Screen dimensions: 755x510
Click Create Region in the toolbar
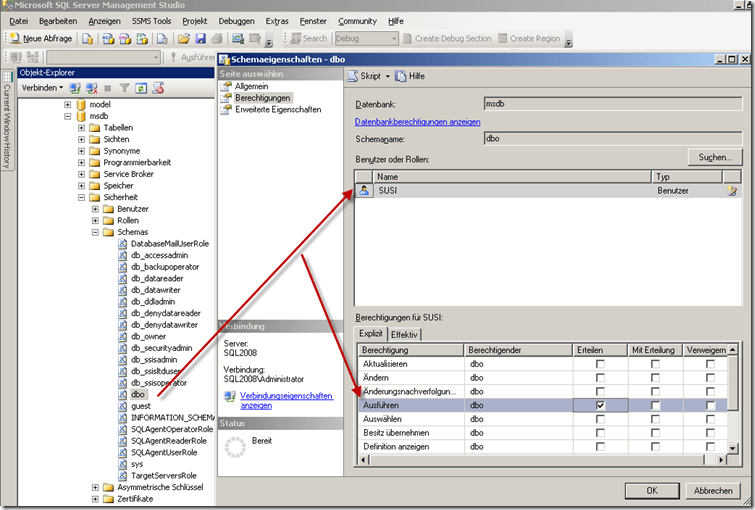[x=529, y=39]
